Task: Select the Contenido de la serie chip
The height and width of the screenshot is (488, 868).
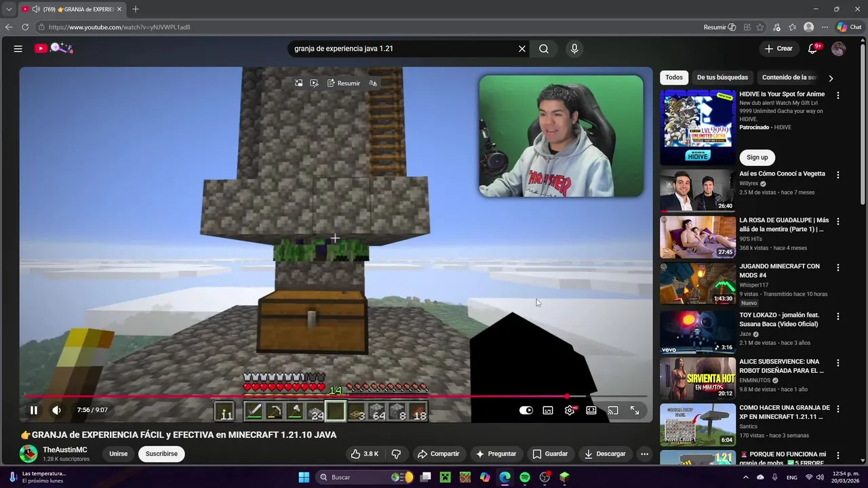Action: pyautogui.click(x=789, y=77)
